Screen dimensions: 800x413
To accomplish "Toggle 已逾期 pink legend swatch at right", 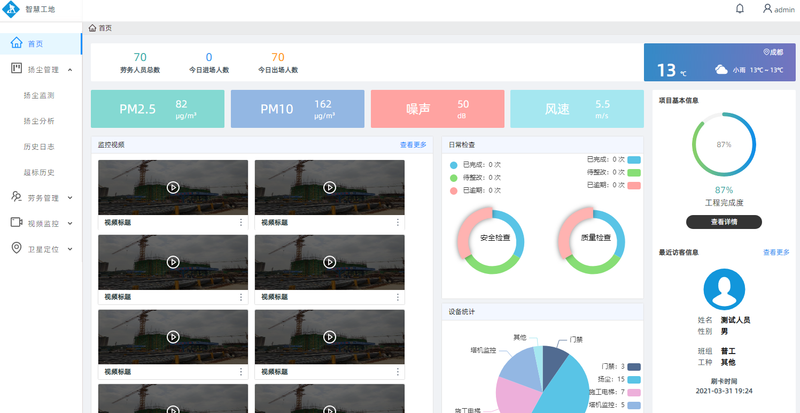I will click(634, 185).
